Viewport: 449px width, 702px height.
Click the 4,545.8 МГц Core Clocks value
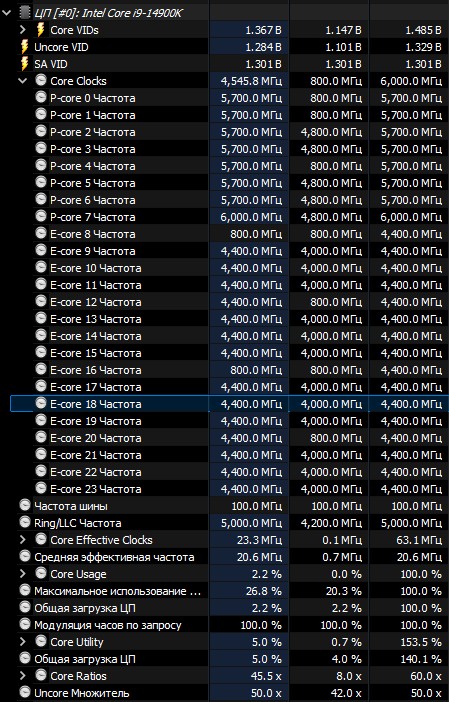tap(251, 81)
